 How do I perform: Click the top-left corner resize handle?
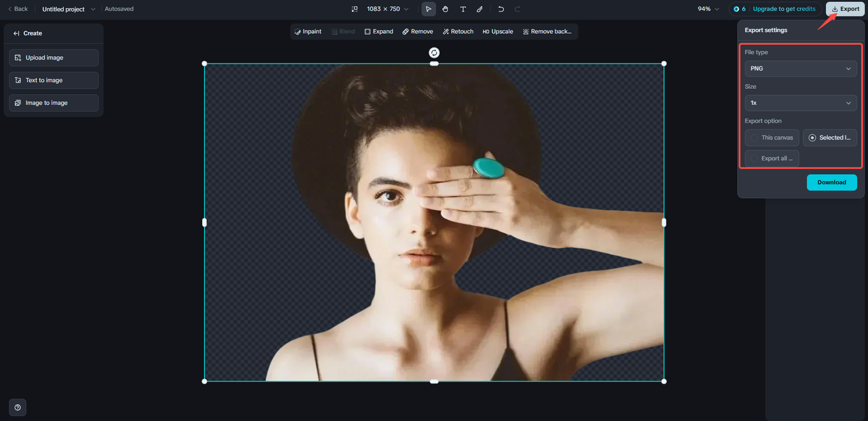coord(205,64)
